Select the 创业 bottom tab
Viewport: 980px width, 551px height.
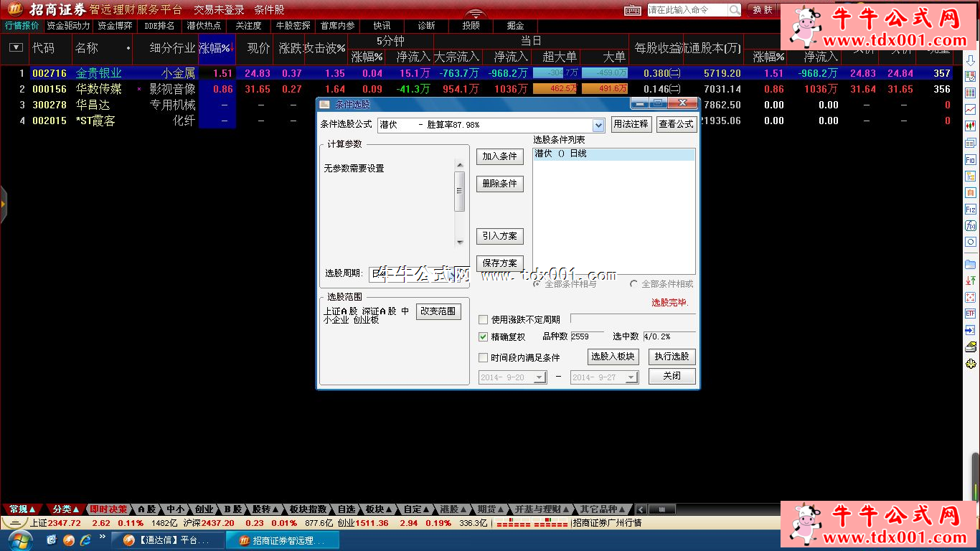pyautogui.click(x=204, y=509)
